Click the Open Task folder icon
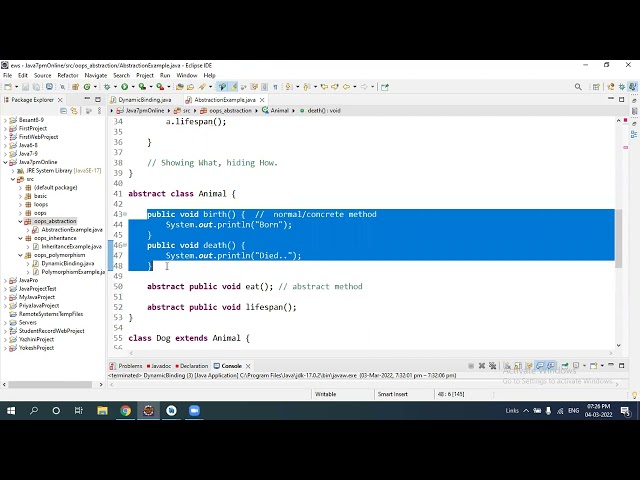The height and width of the screenshot is (480, 640). tap(190, 87)
